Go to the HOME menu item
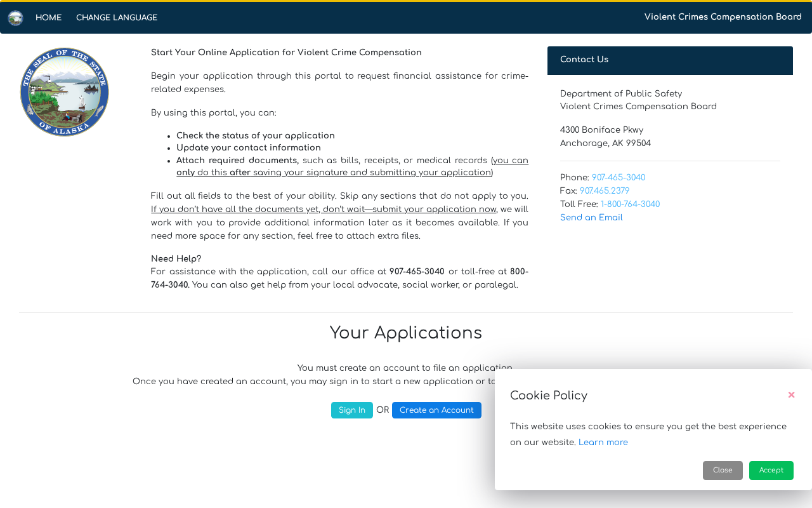 pyautogui.click(x=48, y=18)
